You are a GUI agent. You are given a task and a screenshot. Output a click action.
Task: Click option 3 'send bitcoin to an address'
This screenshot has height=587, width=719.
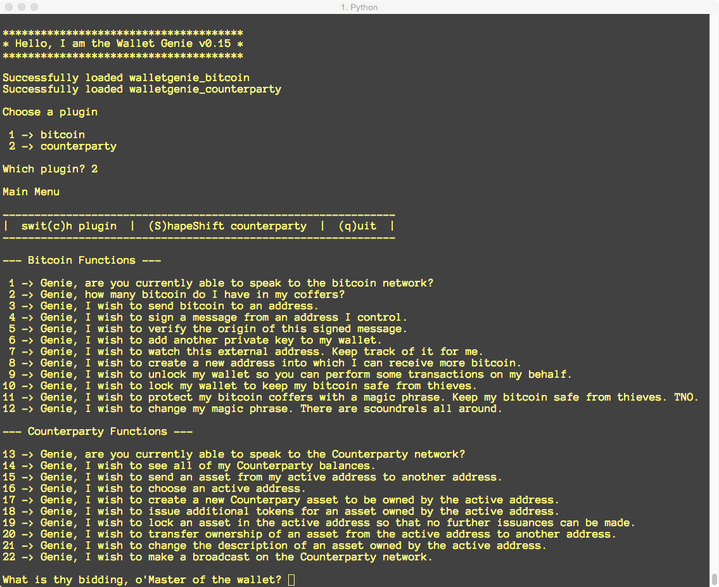(163, 306)
